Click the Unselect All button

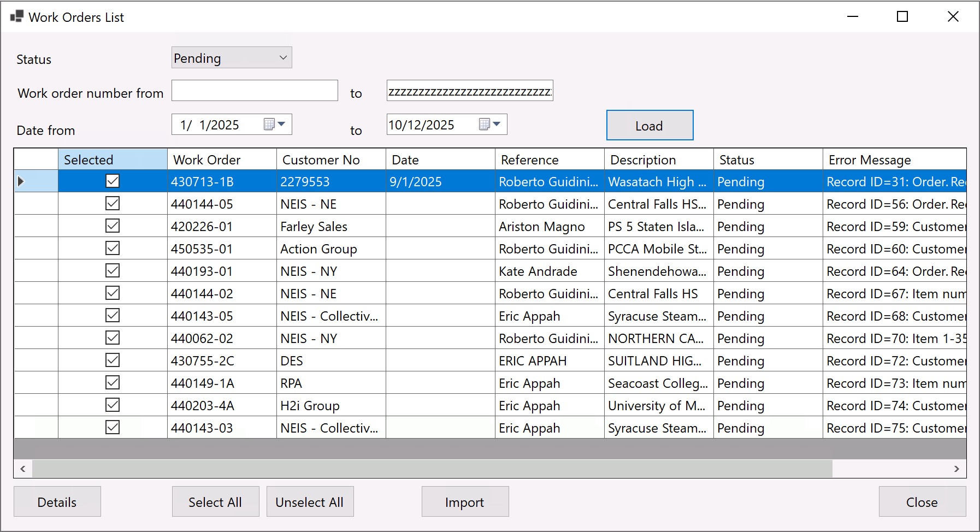310,502
